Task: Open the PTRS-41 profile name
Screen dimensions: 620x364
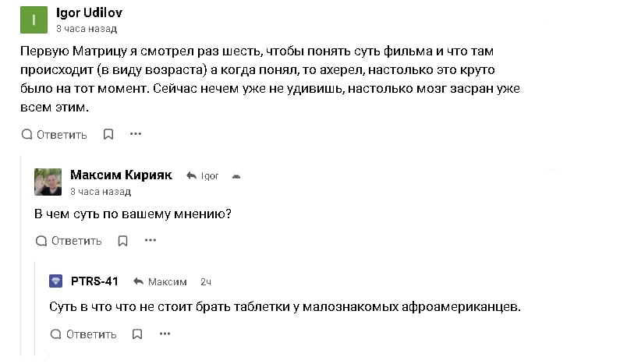Action: [94, 281]
